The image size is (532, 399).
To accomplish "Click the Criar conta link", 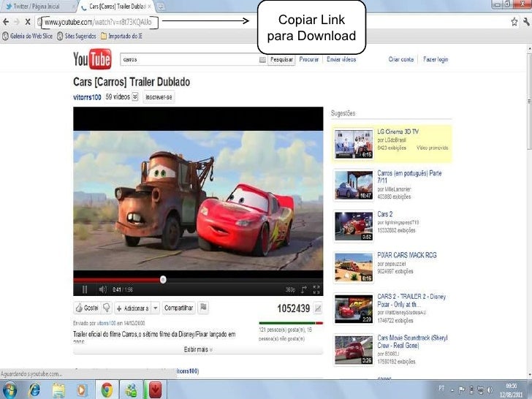I will (401, 59).
